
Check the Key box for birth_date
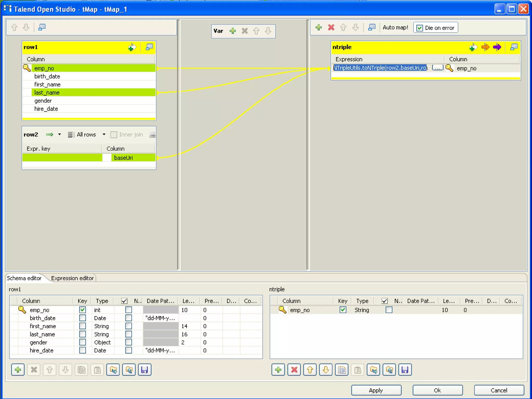(x=82, y=318)
